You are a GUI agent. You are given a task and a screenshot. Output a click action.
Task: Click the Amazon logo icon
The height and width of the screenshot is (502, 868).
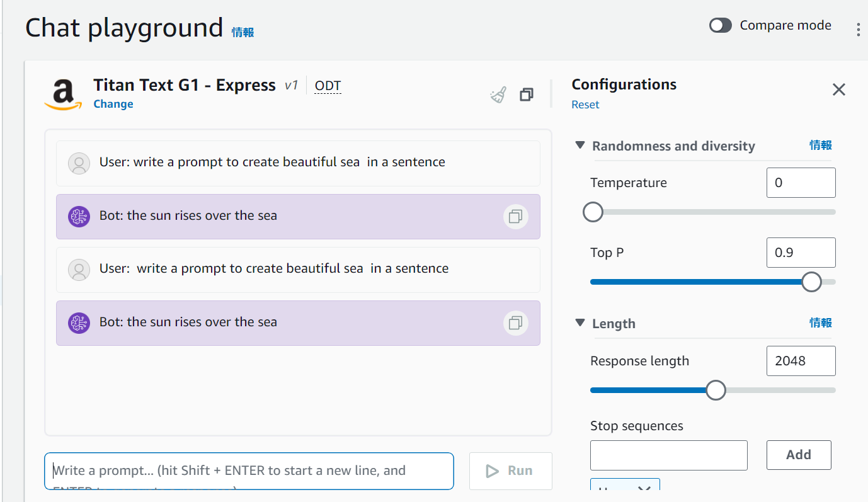[x=63, y=95]
